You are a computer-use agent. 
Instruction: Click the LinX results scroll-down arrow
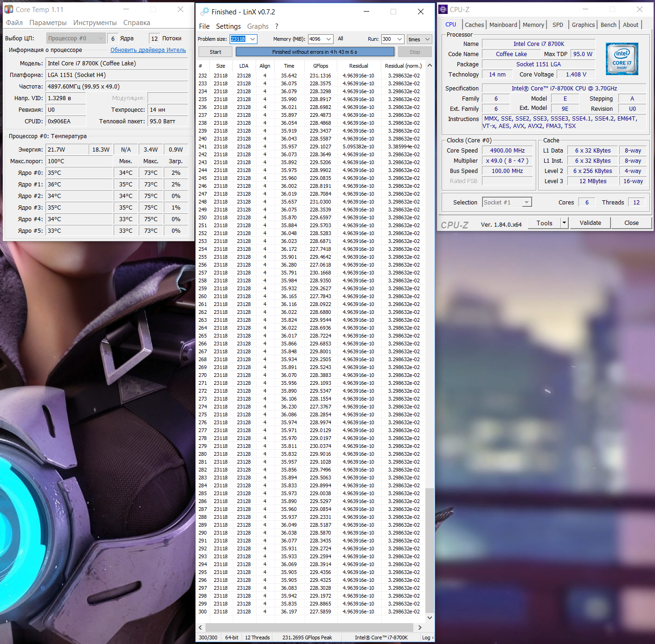(430, 618)
